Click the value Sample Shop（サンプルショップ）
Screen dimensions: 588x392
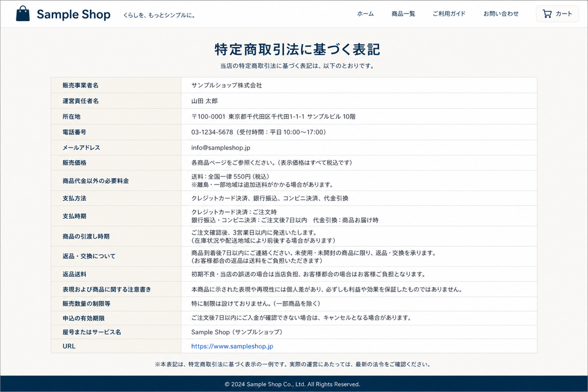point(236,332)
